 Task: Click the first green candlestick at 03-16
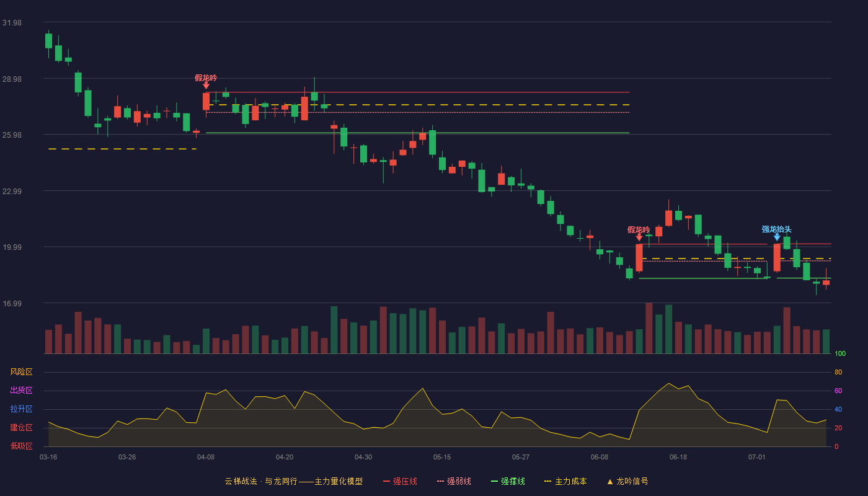click(48, 41)
